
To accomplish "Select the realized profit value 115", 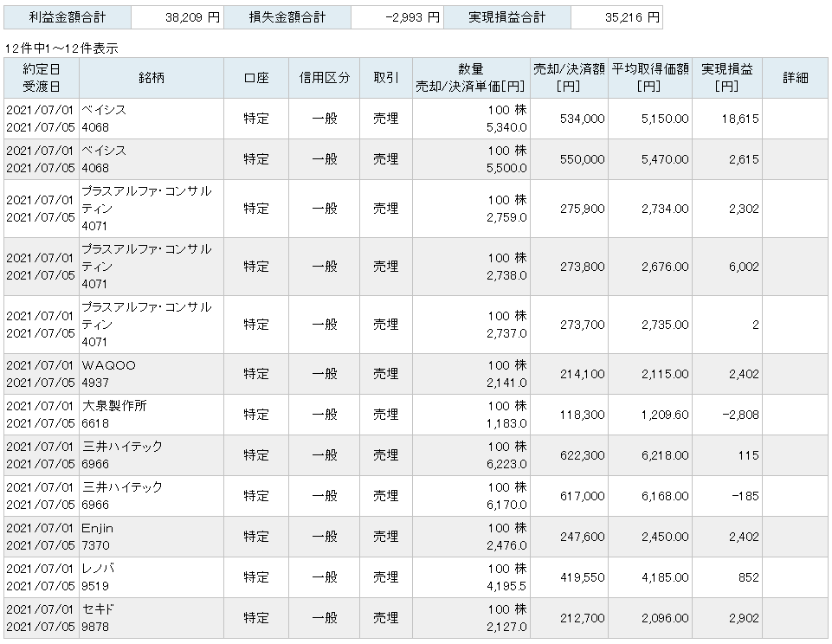I will pyautogui.click(x=748, y=455).
